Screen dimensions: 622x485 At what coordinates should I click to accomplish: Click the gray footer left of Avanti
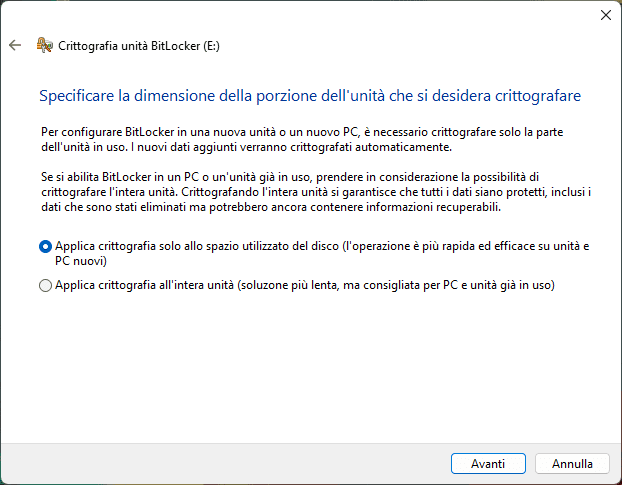point(220,464)
